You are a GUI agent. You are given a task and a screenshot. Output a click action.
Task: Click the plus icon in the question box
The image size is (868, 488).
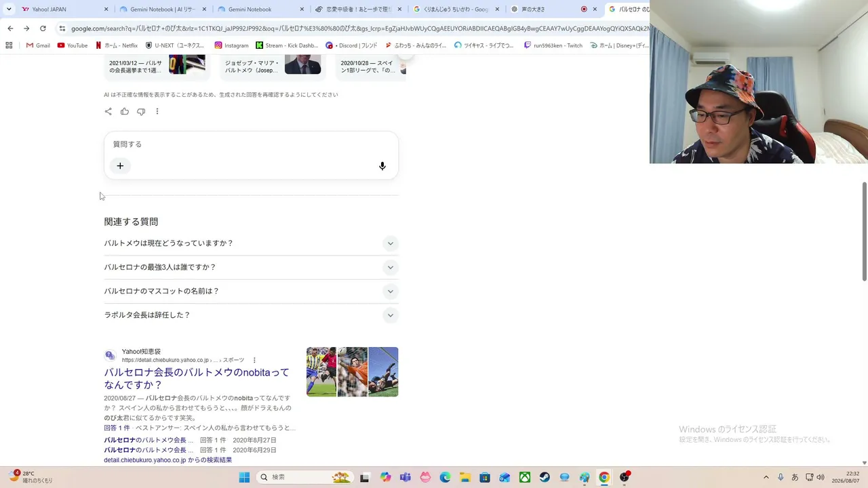click(120, 166)
